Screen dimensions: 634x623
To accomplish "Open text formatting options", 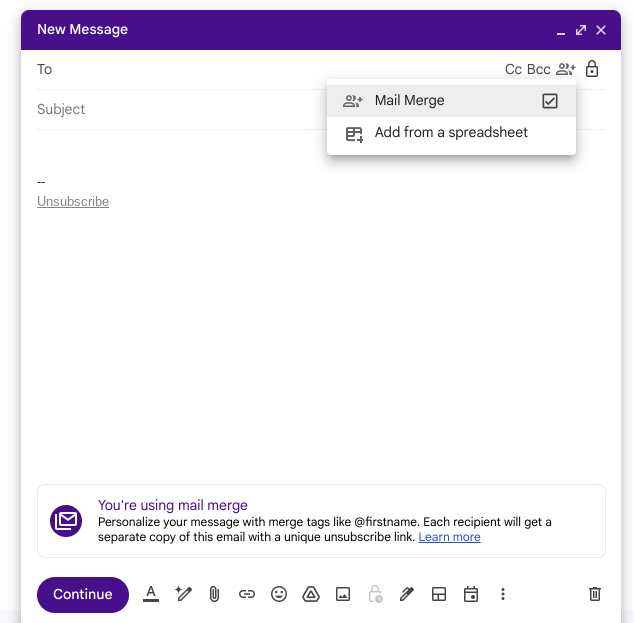I will click(x=151, y=594).
